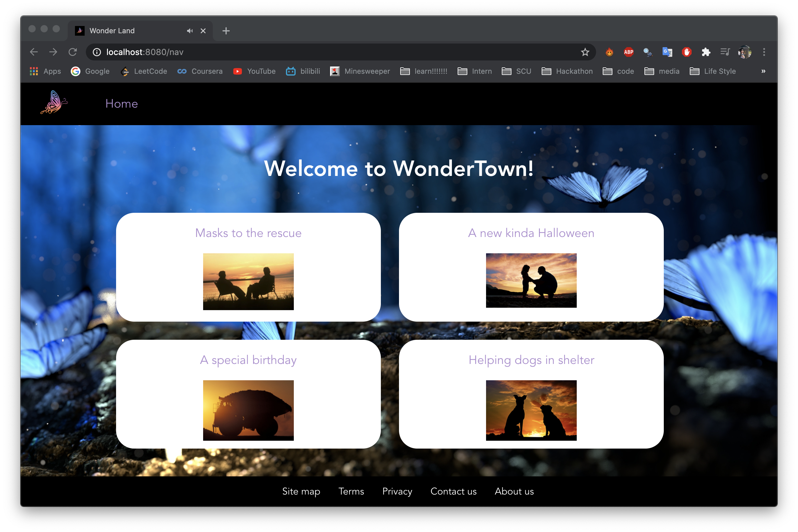Open the Hackathon bookmarks folder

(x=567, y=71)
